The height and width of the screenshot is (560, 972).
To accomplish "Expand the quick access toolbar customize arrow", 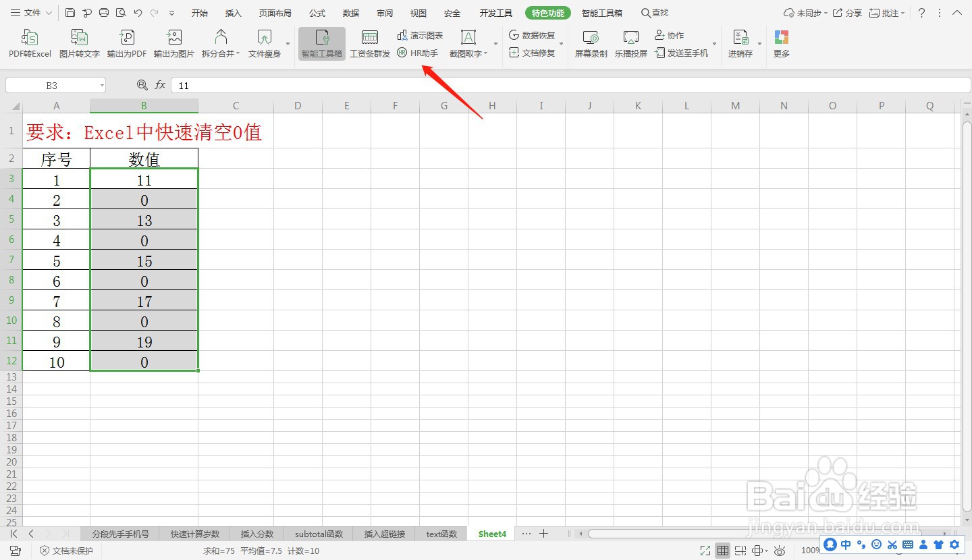I will tap(171, 13).
